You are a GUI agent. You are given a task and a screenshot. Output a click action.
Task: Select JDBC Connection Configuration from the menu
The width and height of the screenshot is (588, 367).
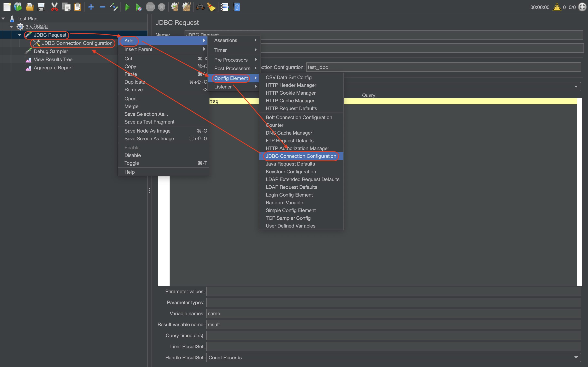pos(301,156)
